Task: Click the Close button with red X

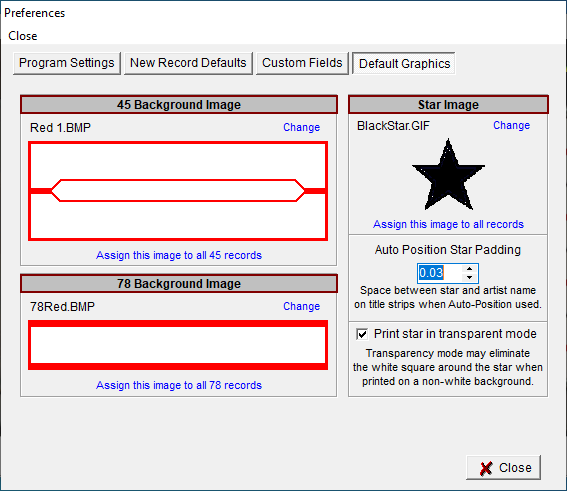Action: click(504, 468)
